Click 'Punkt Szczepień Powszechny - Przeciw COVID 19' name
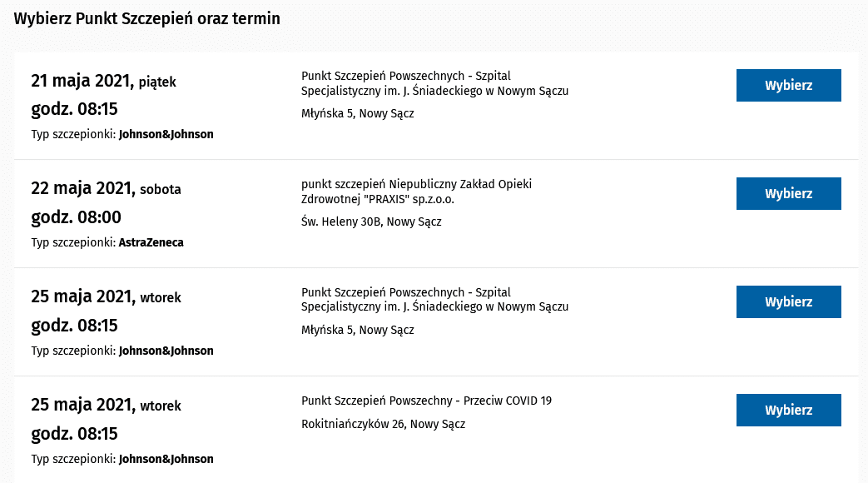868x483 pixels. 426,401
